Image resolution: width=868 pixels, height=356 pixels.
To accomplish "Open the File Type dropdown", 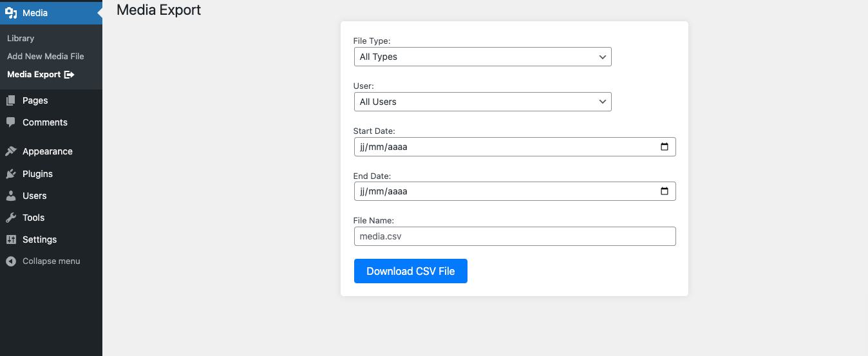I will [x=482, y=57].
